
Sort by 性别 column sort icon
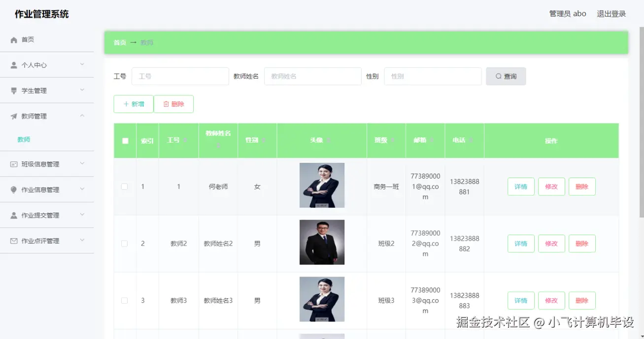tap(264, 141)
